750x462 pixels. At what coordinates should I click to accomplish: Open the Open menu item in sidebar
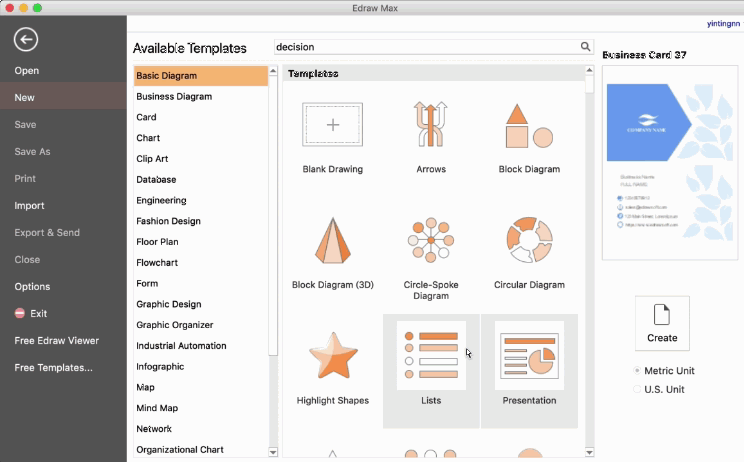(x=27, y=71)
